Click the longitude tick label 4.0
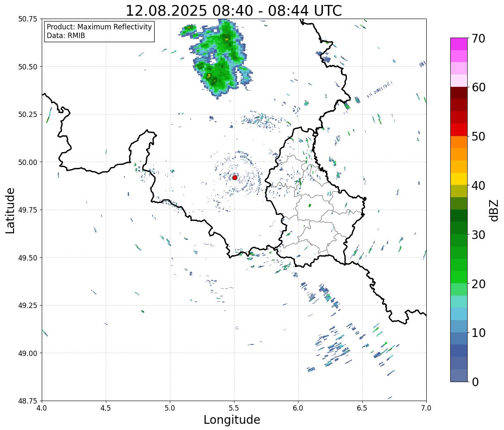Screen dimensions: 504x430 click(42, 408)
